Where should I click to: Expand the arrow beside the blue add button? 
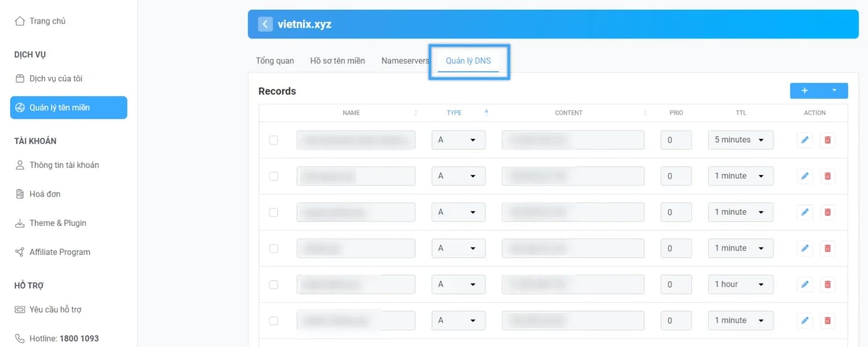834,90
